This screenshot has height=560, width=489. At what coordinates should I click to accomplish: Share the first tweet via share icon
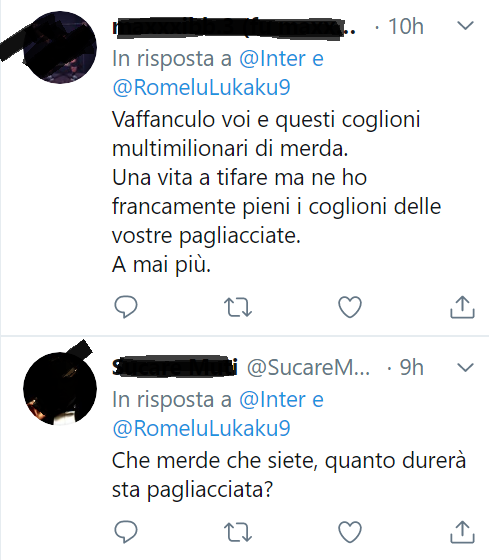[462, 307]
